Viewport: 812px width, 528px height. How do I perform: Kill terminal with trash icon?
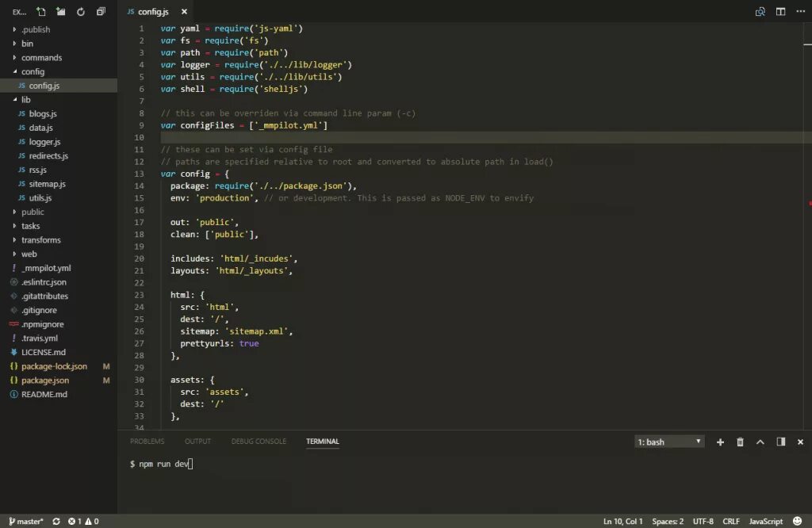pos(740,442)
